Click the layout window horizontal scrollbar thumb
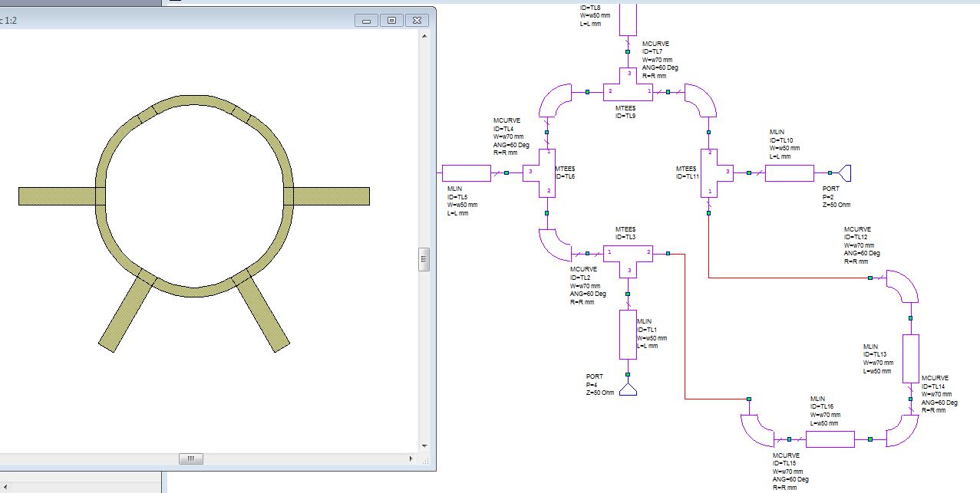 [191, 458]
